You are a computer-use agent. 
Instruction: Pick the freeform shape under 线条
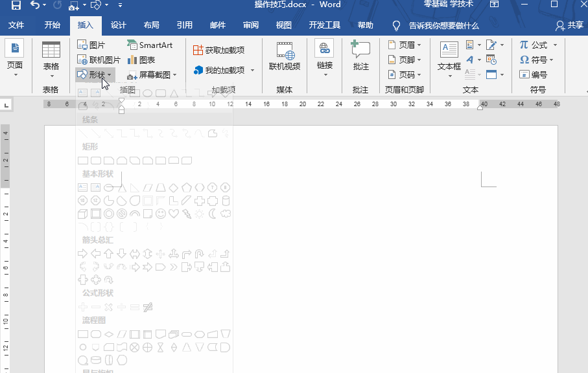[x=213, y=133]
